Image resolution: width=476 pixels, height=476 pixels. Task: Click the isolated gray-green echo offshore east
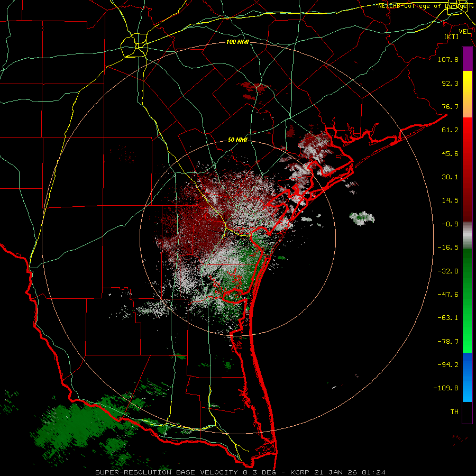click(362, 218)
